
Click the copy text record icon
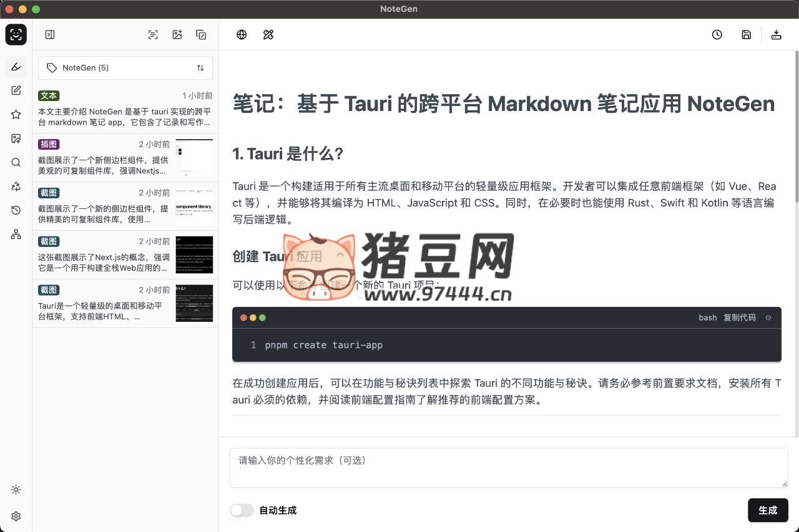(x=201, y=35)
